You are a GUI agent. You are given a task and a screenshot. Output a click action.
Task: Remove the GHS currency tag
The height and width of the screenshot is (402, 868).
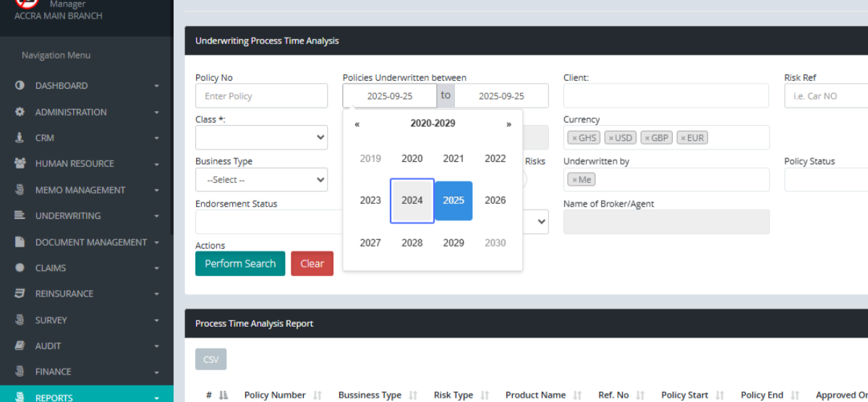[x=574, y=138]
